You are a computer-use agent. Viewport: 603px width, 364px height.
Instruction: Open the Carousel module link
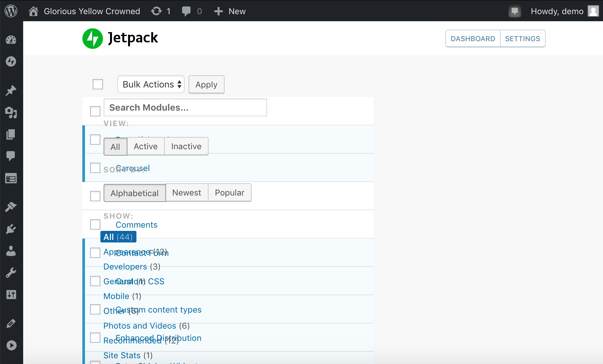pos(133,168)
